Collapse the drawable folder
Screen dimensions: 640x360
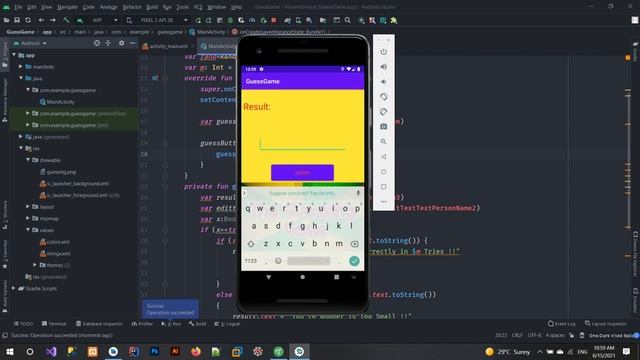pos(28,160)
